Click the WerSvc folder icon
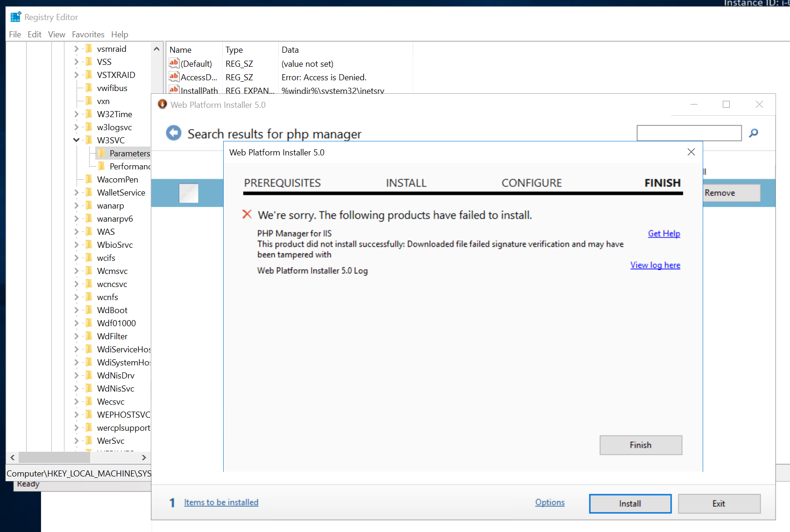The height and width of the screenshot is (532, 790). [x=89, y=441]
